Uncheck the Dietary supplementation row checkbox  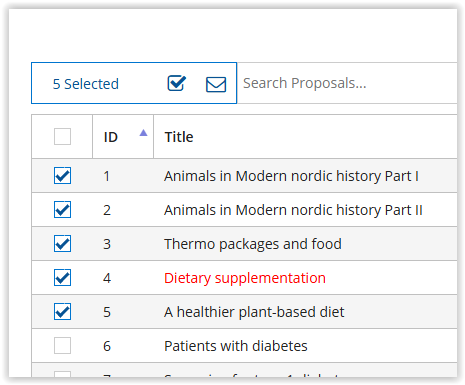62,278
